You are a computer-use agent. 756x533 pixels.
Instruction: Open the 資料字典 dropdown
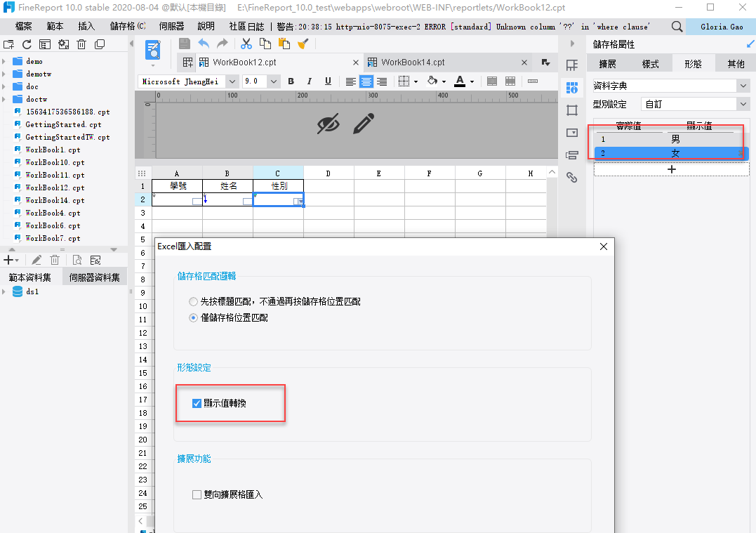744,85
